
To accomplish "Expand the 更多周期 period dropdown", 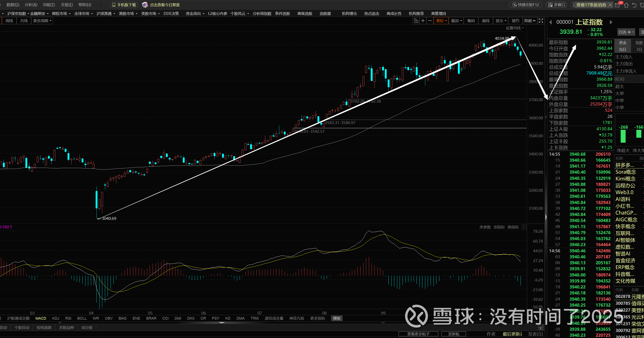I will [42, 21].
